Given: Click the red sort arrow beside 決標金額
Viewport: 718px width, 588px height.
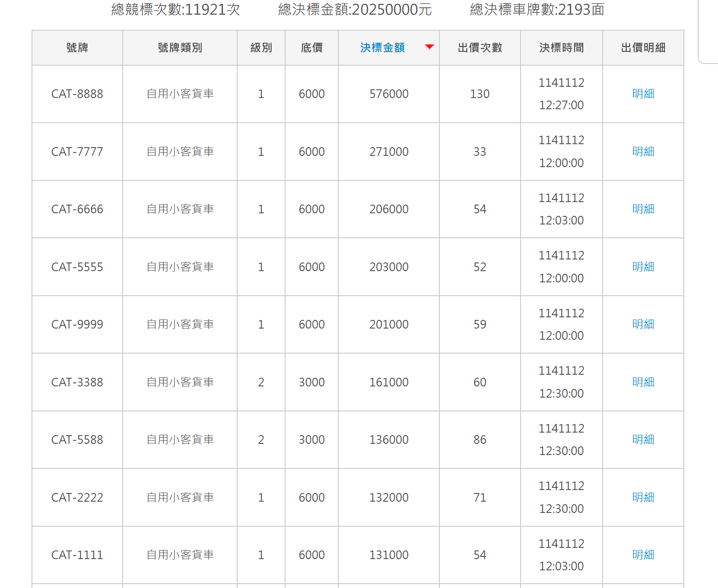Looking at the screenshot, I should (429, 47).
